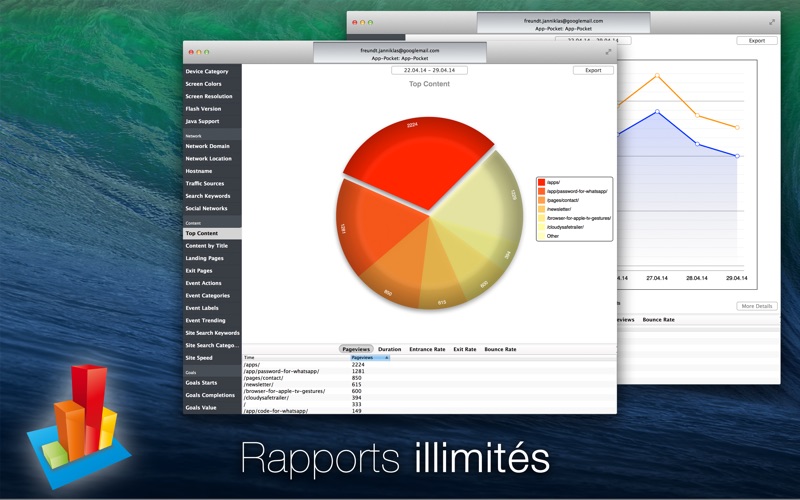The image size is (800, 500).
Task: Switch to the Entrance Rate tab
Action: 427,349
